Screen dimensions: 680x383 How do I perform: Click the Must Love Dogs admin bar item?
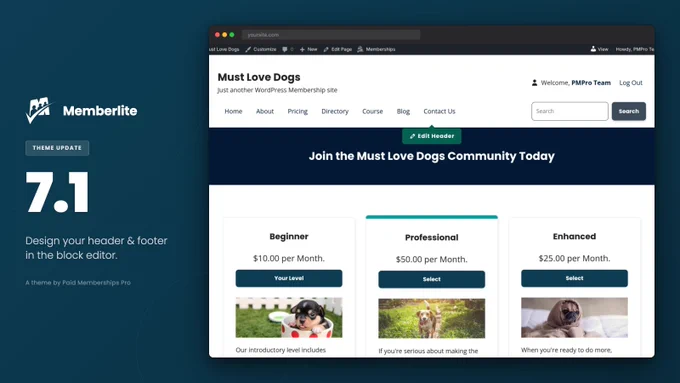224,49
